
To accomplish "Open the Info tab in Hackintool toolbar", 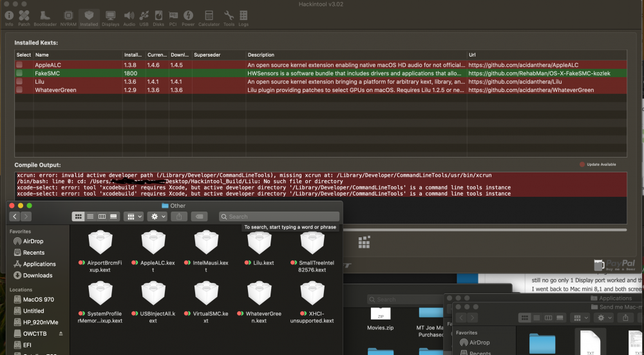I will click(9, 19).
